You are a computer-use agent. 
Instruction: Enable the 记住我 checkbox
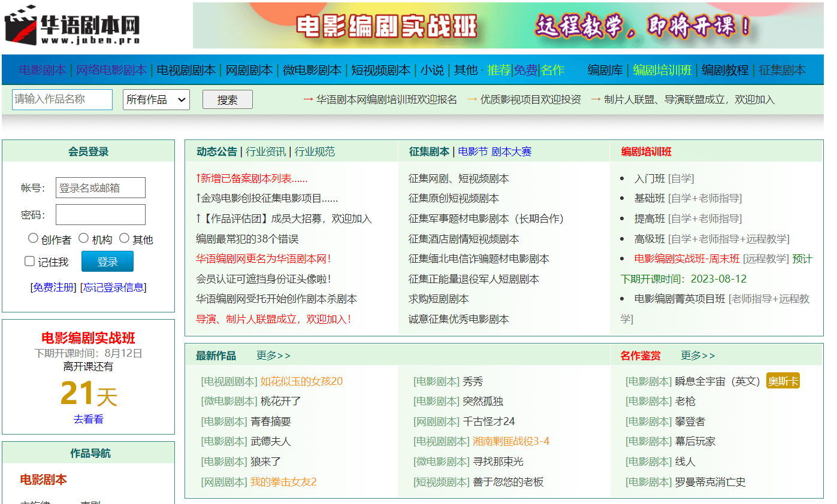pos(29,260)
